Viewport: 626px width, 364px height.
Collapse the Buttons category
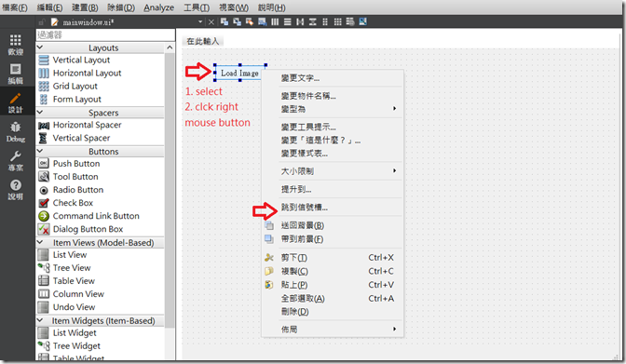(x=40, y=151)
